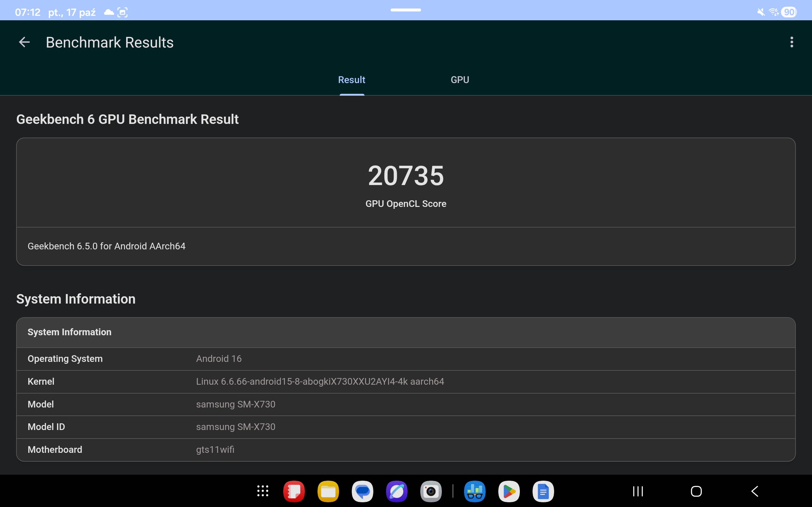Tap the 20735 GPU OpenCL score
The image size is (812, 507).
(406, 176)
